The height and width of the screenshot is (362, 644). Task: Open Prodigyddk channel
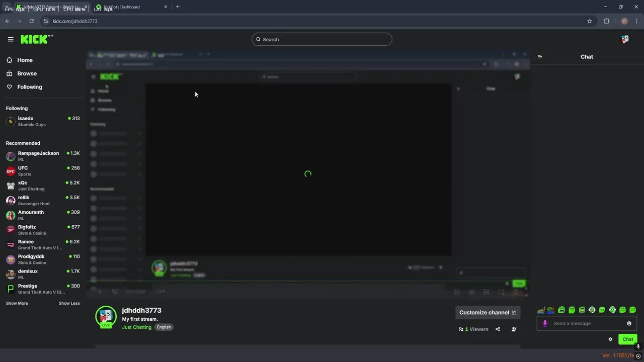click(43, 259)
